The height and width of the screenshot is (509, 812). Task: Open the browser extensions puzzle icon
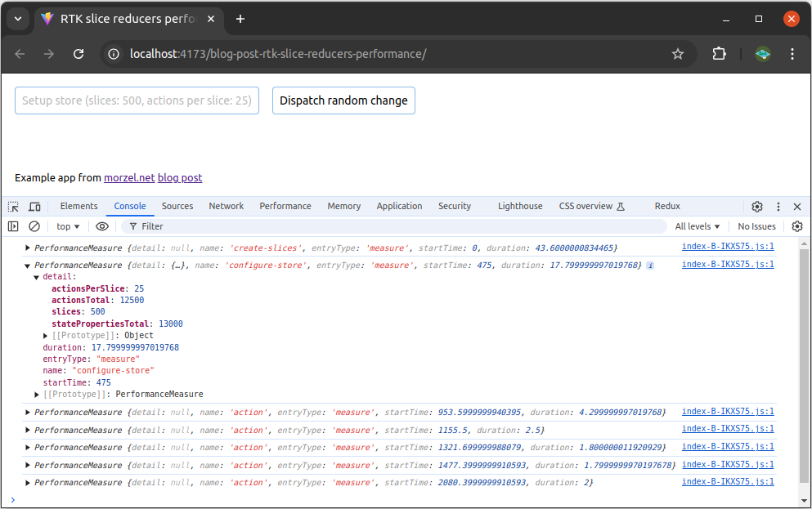[719, 54]
